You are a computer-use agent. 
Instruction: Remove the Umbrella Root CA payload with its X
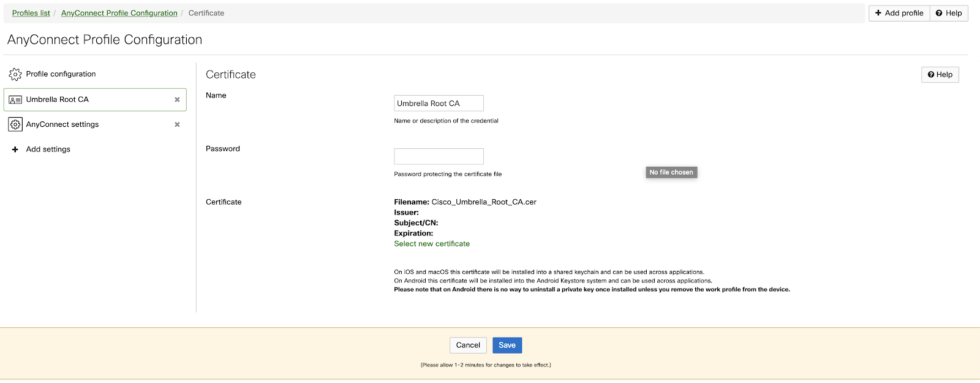point(177,99)
